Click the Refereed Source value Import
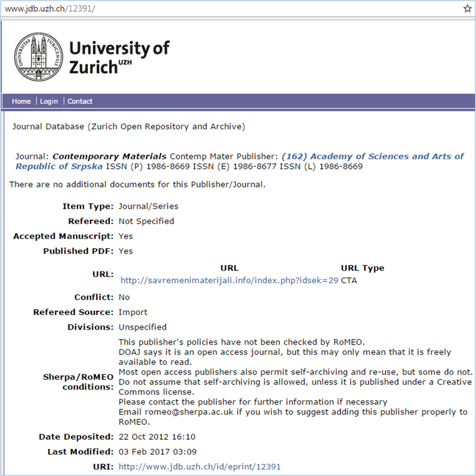 [x=133, y=312]
